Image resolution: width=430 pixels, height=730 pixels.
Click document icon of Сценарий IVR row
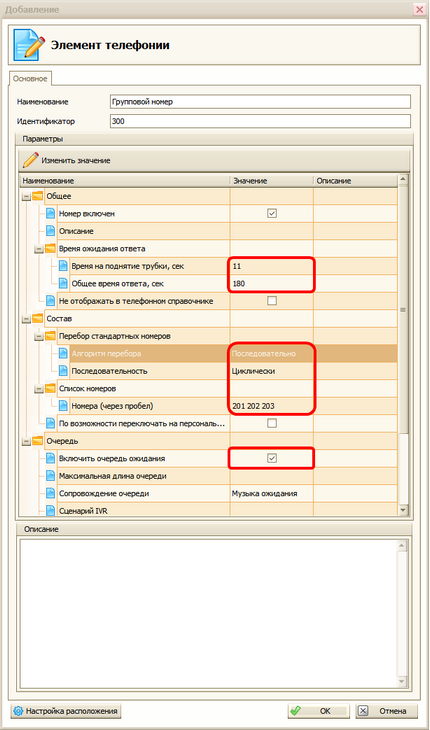[50, 511]
